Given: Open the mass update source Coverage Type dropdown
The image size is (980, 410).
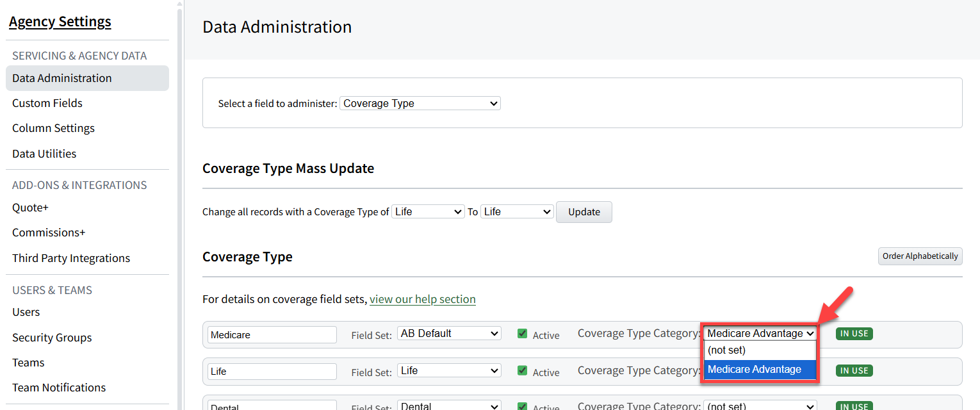Looking at the screenshot, I should [428, 211].
